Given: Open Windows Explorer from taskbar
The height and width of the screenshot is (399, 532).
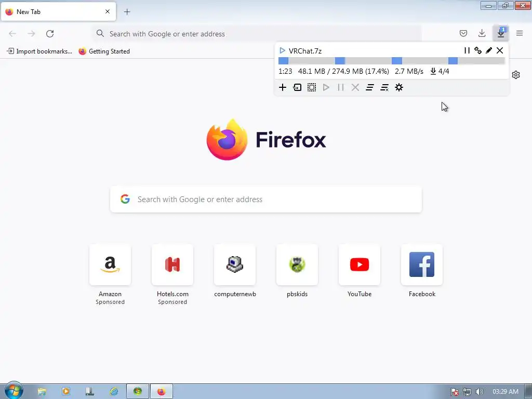Looking at the screenshot, I should coord(42,392).
